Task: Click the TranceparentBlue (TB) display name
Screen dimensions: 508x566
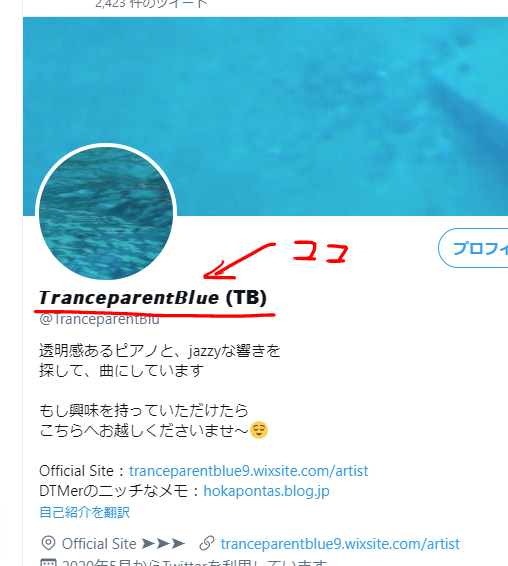Action: [x=153, y=298]
